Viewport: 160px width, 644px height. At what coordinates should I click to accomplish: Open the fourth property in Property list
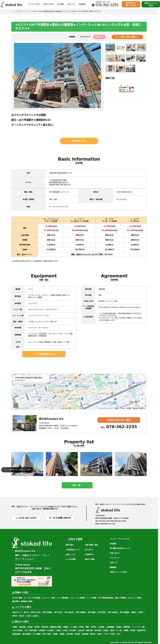point(131,464)
